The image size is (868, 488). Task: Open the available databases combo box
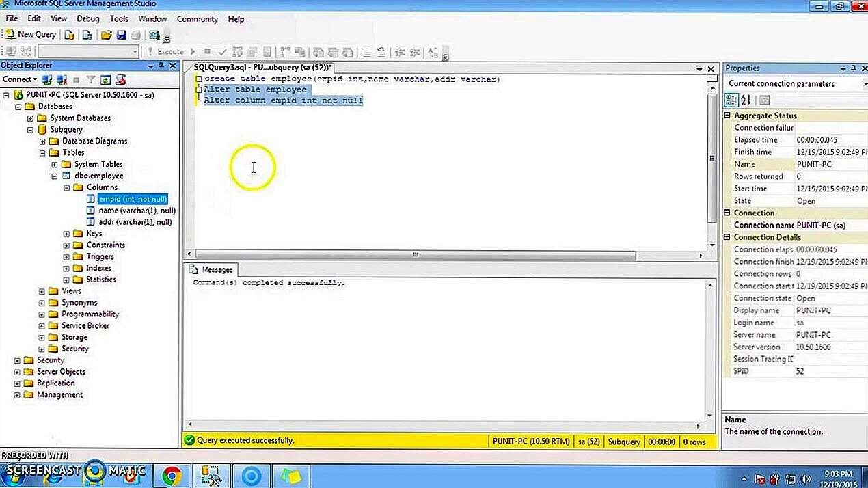88,51
